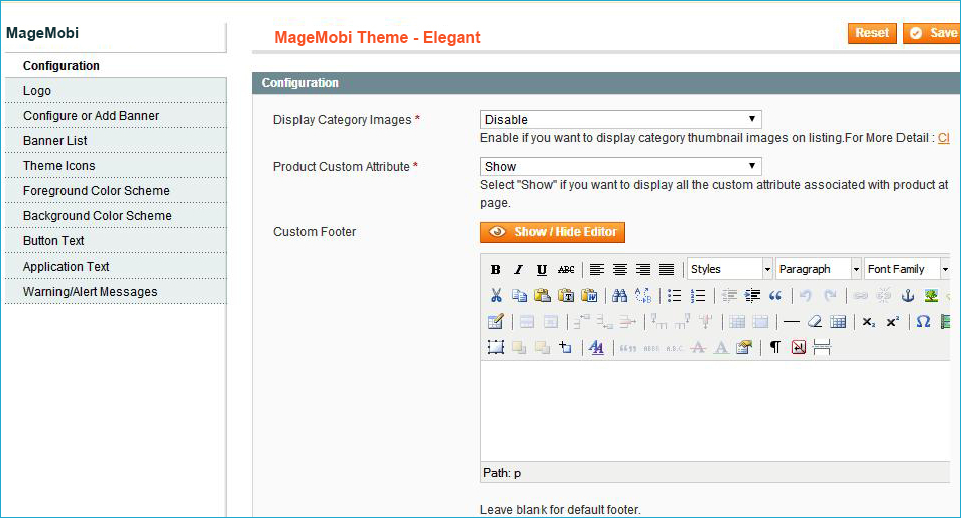Redo the last undone action

click(x=830, y=295)
